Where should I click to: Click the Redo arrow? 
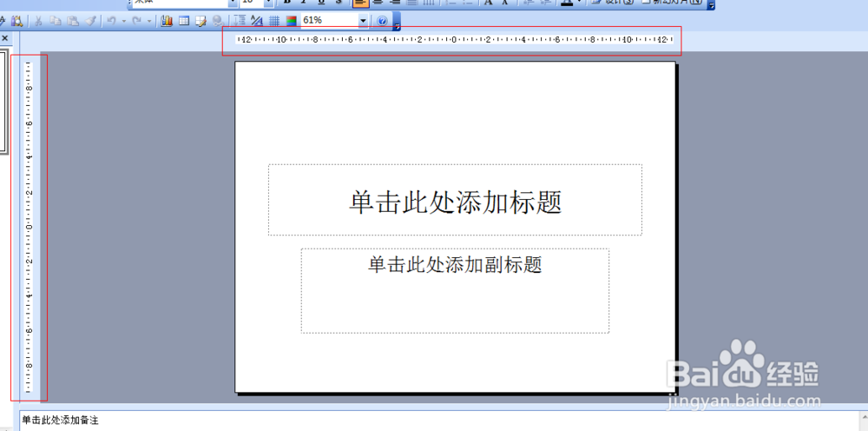[136, 21]
